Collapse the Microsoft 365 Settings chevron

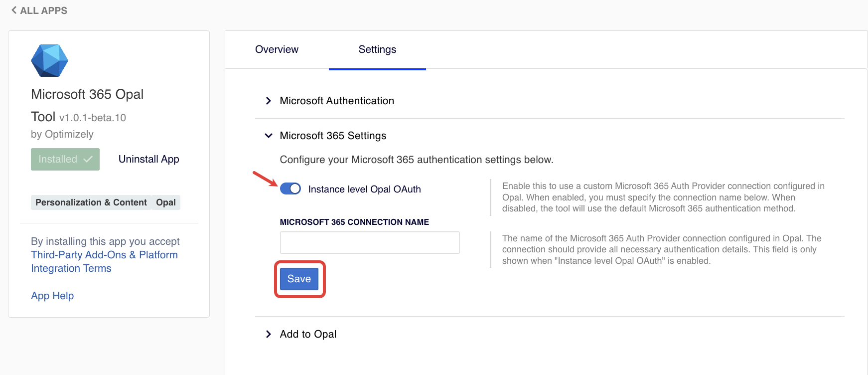point(269,136)
